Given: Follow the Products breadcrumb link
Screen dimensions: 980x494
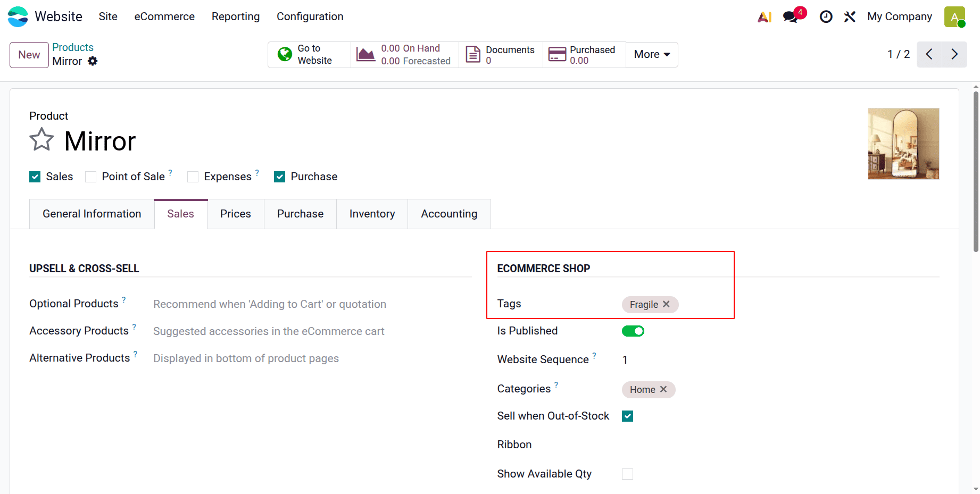Looking at the screenshot, I should [x=73, y=47].
